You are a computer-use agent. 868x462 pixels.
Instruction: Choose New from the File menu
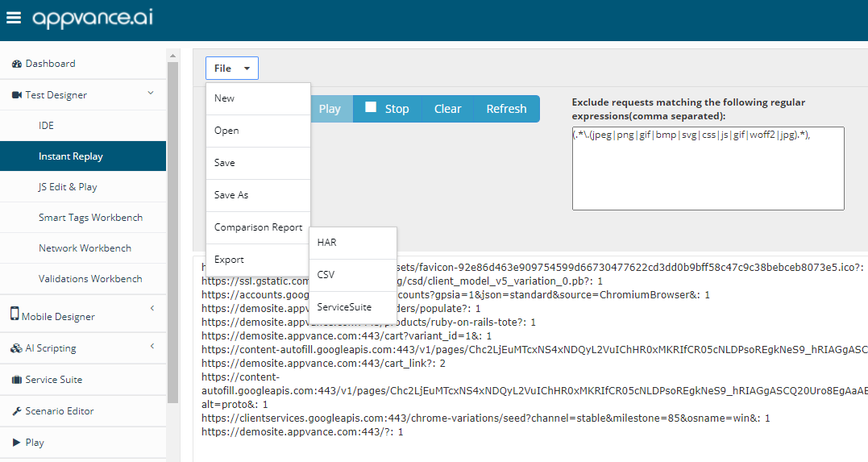pyautogui.click(x=258, y=98)
